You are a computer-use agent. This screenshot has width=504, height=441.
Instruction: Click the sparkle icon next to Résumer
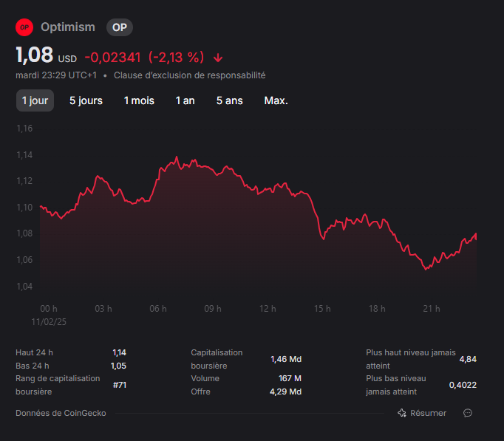click(402, 413)
